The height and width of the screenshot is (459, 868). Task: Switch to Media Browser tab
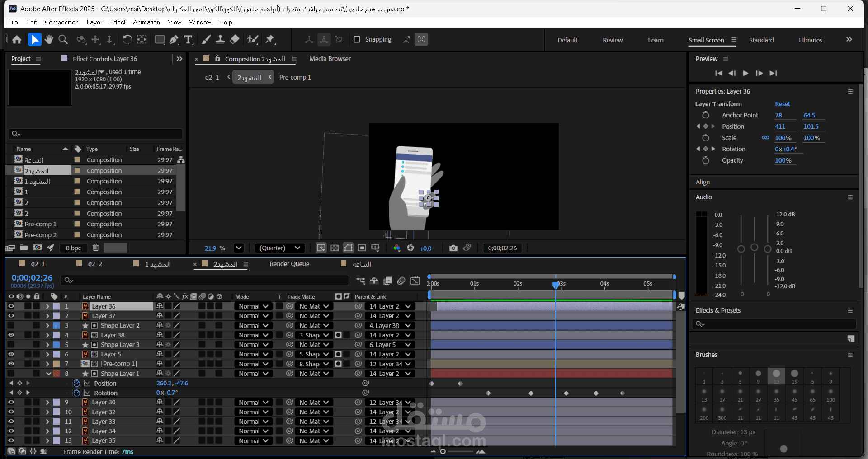pos(330,59)
